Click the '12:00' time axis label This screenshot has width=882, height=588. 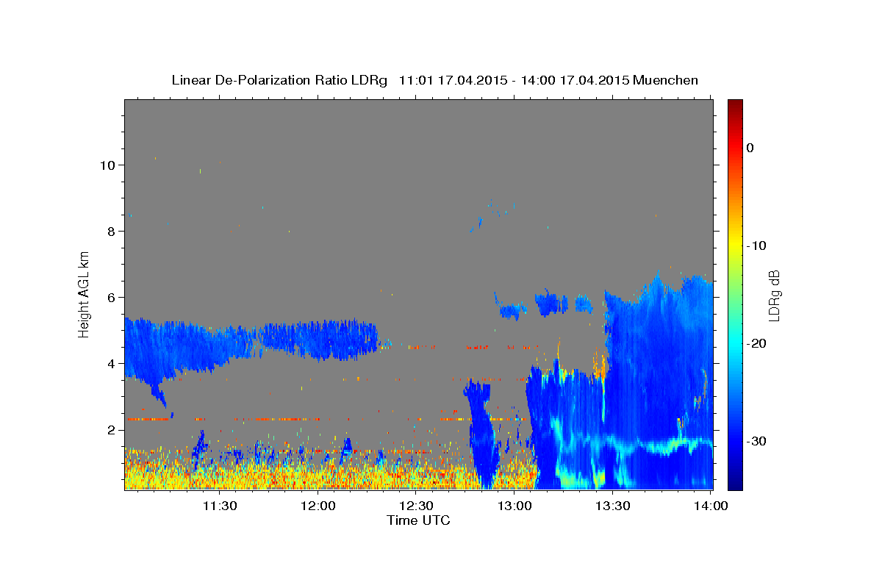pos(318,506)
